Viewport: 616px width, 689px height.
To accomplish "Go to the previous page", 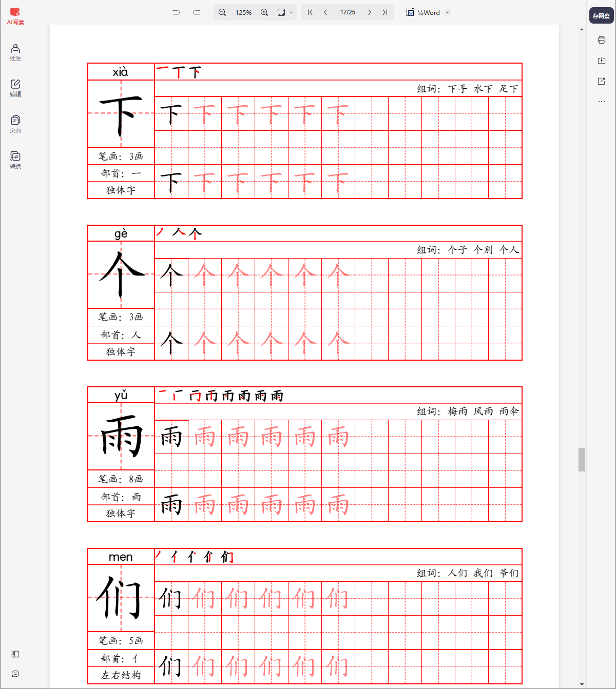I will pyautogui.click(x=325, y=12).
